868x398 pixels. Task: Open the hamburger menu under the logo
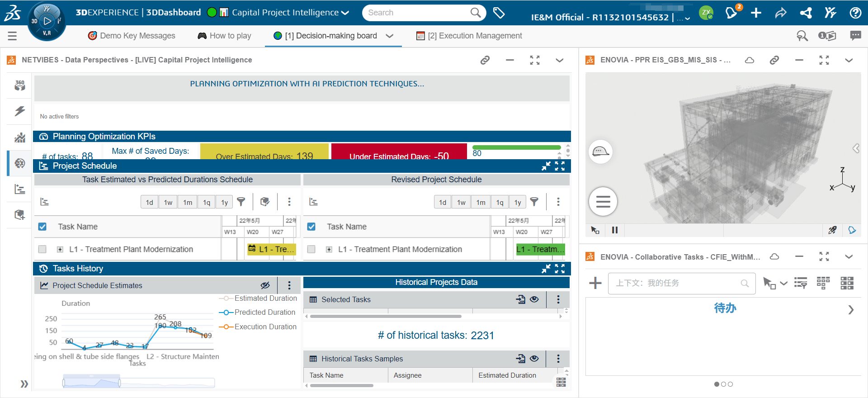click(x=12, y=36)
